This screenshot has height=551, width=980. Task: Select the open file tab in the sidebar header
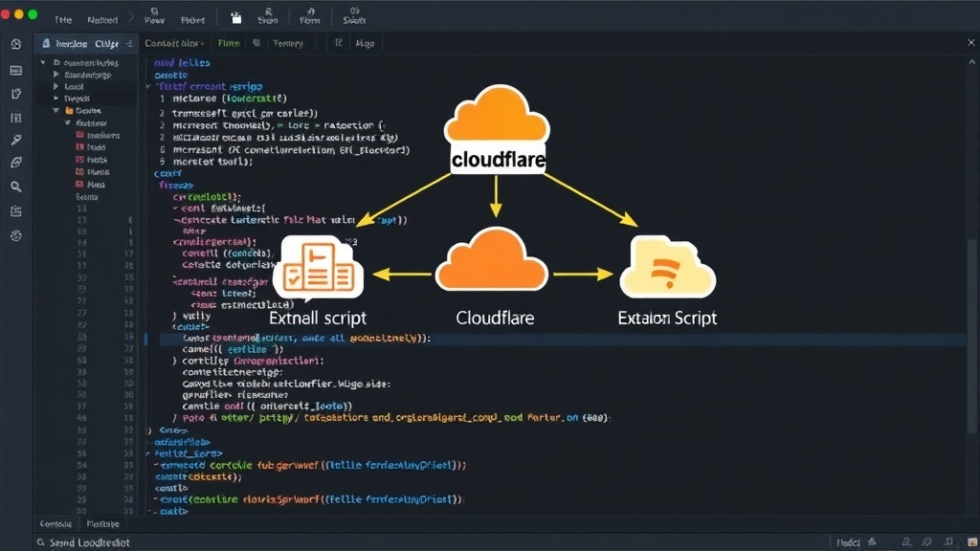point(86,44)
